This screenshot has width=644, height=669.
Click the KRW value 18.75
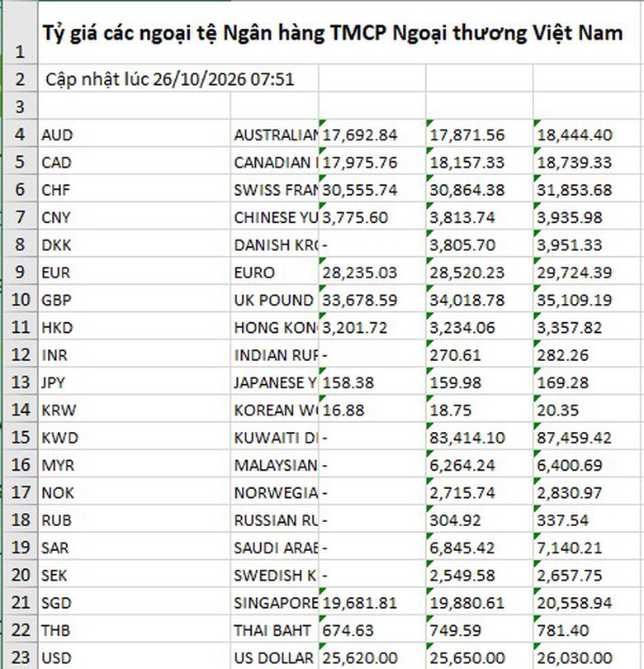[x=480, y=409]
